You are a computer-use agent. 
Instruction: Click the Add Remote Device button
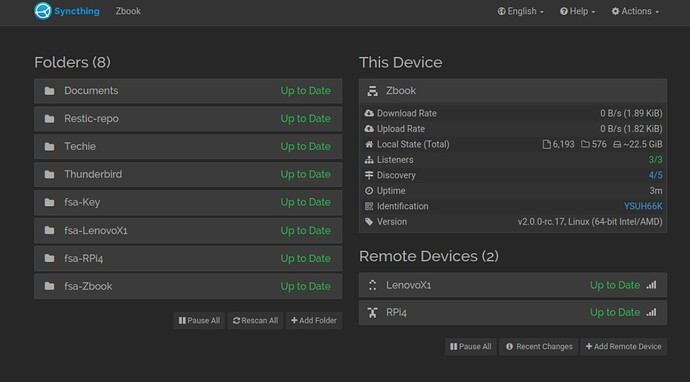[x=624, y=347]
